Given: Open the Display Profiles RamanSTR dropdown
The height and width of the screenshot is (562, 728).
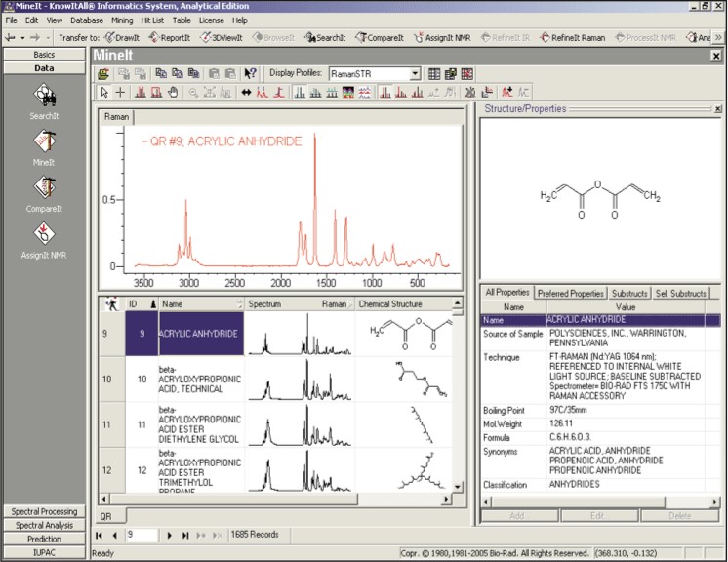Looking at the screenshot, I should 415,74.
